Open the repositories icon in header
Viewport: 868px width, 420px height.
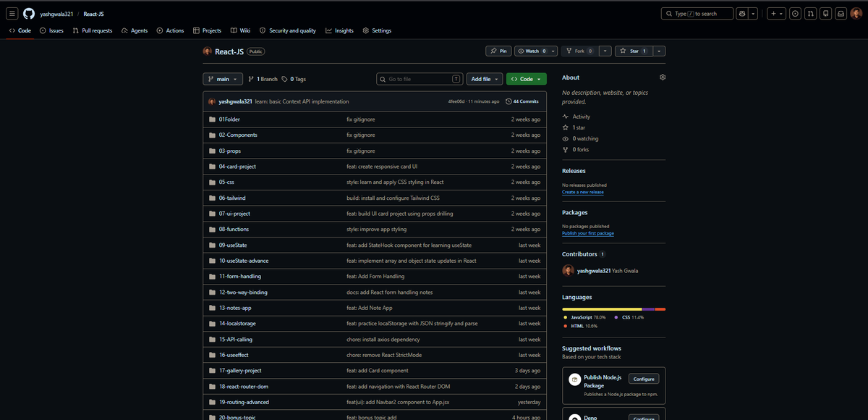pyautogui.click(x=825, y=14)
